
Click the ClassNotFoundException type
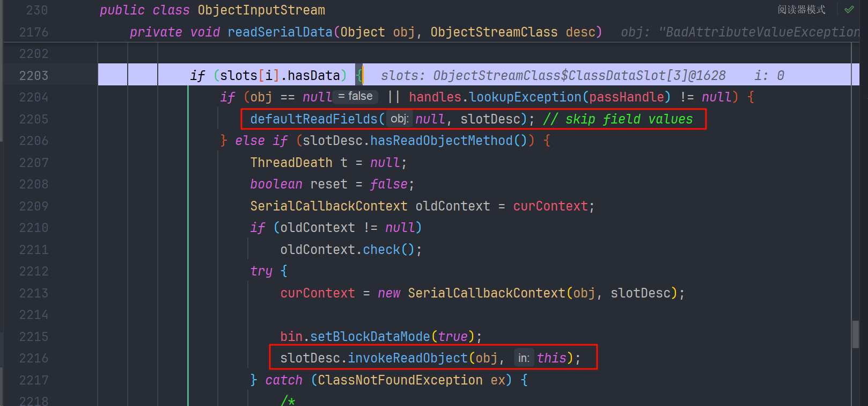(x=400, y=380)
